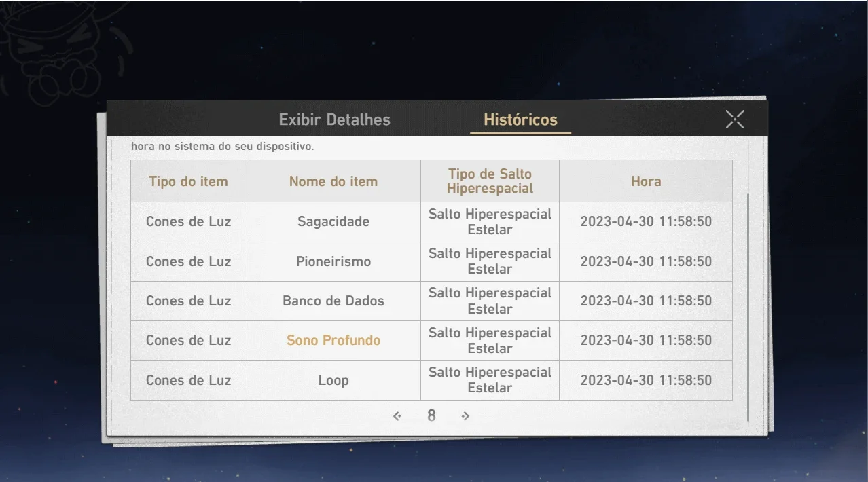Click the timestamp in the Pioneirismo row
The image size is (868, 482).
tap(646, 261)
